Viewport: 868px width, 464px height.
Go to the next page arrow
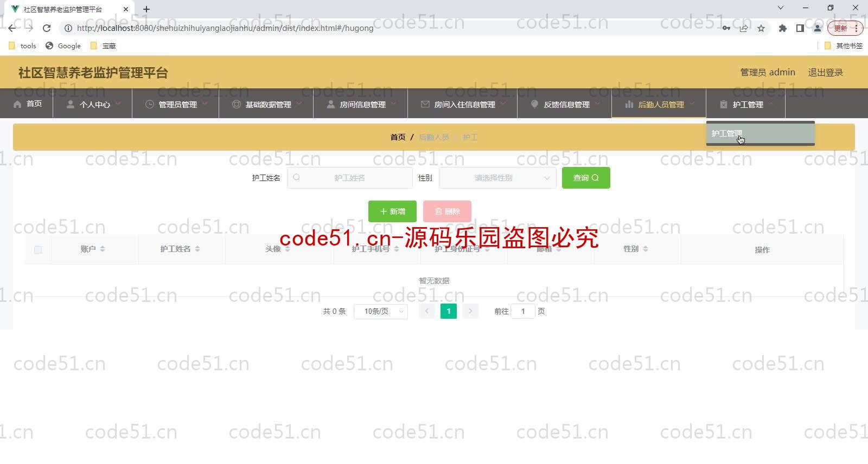point(470,311)
